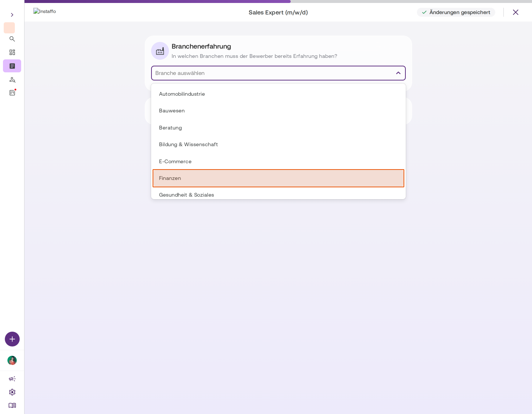Click the Branchenerfahrung factory icon
The image size is (532, 414).
click(160, 51)
